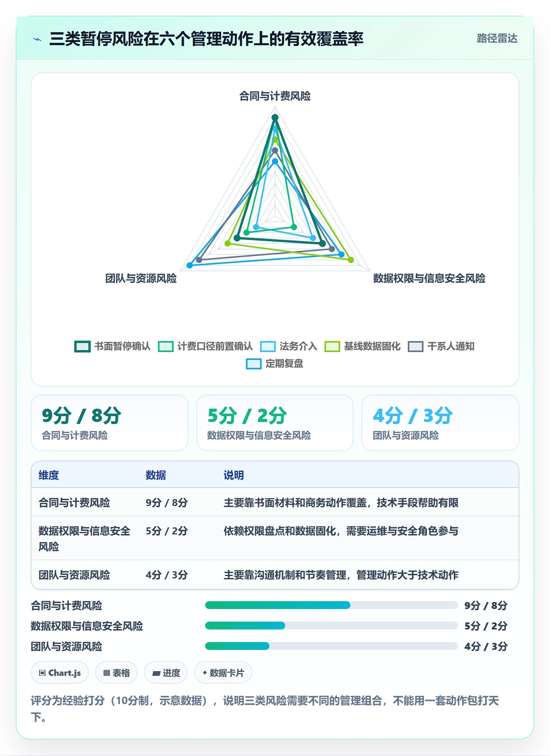
Task: Click the lightning bolt icon beside the title
Action: tap(37, 39)
